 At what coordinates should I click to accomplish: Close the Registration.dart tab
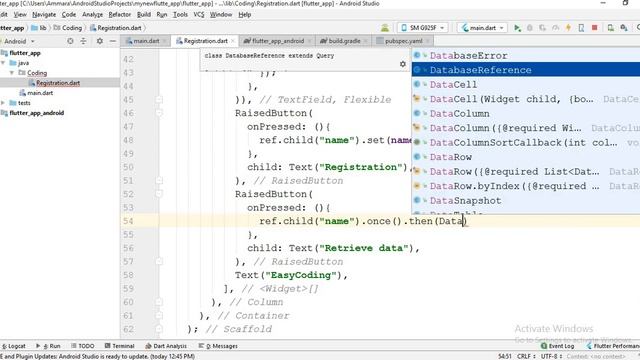(233, 41)
